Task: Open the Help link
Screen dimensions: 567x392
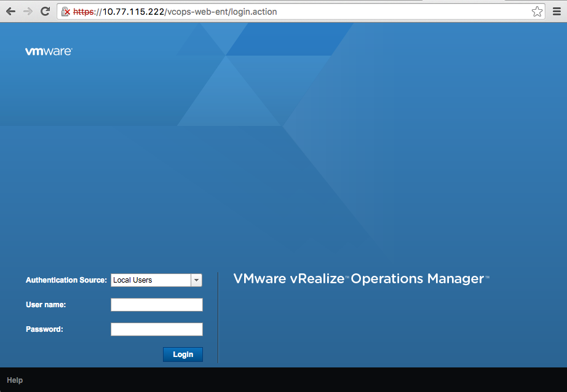Action: coord(15,380)
